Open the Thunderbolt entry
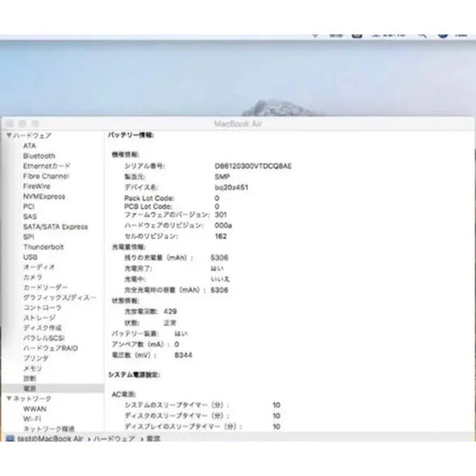The width and height of the screenshot is (476, 476). pos(43,247)
